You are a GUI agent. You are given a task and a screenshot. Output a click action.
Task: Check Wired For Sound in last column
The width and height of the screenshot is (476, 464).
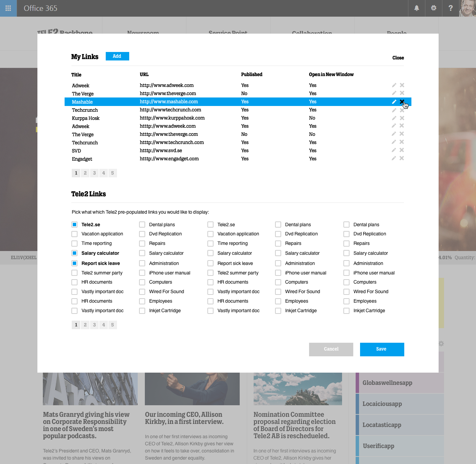(x=346, y=292)
